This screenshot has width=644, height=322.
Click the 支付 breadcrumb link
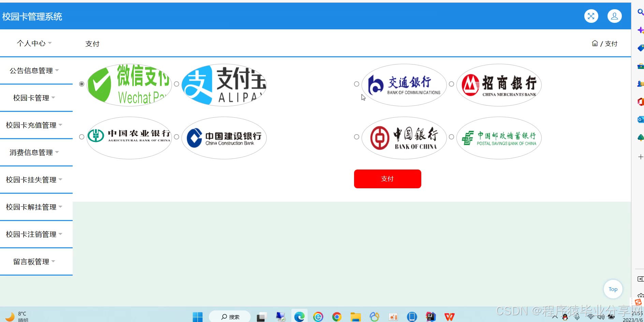tap(611, 44)
